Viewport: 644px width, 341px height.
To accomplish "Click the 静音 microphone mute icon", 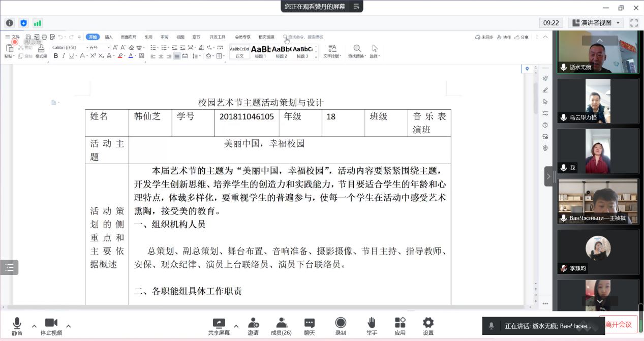I will pos(17,323).
